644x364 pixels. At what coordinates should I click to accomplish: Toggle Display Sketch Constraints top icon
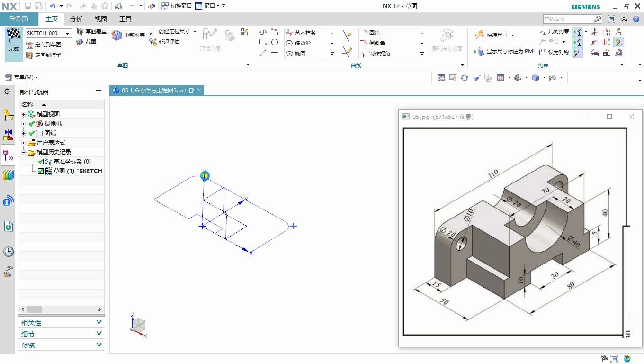click(577, 32)
